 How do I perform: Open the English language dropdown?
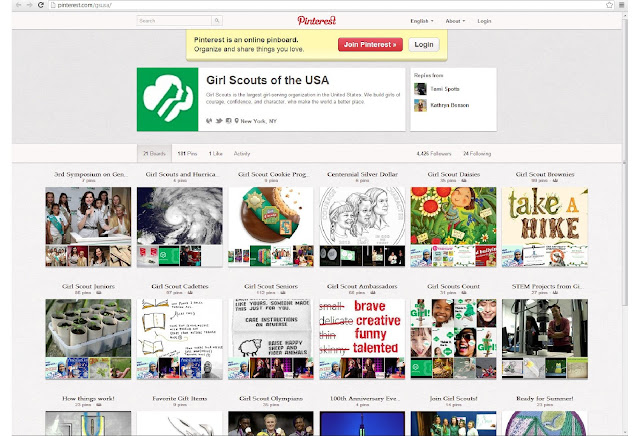tap(422, 21)
